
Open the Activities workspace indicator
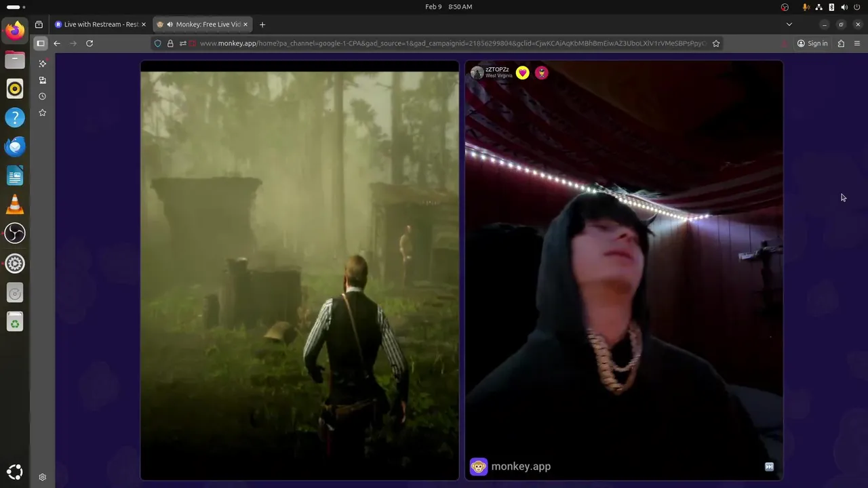[x=16, y=7]
